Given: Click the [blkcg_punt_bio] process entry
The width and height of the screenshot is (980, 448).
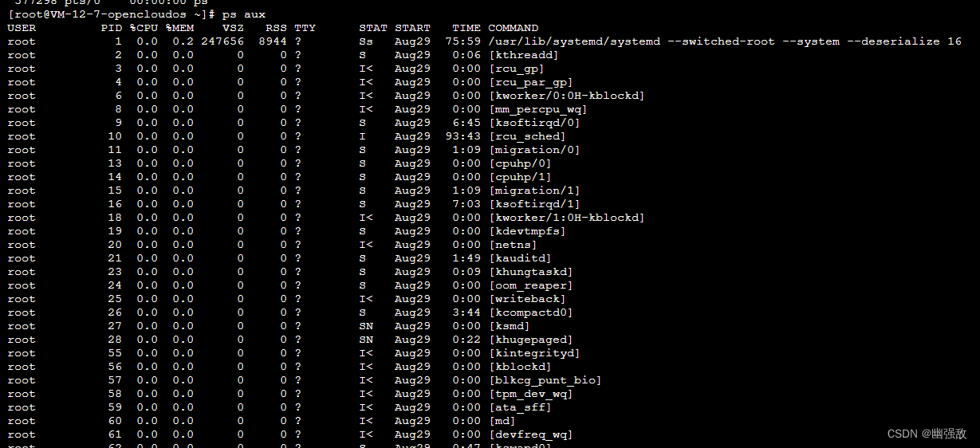Looking at the screenshot, I should click(x=545, y=380).
